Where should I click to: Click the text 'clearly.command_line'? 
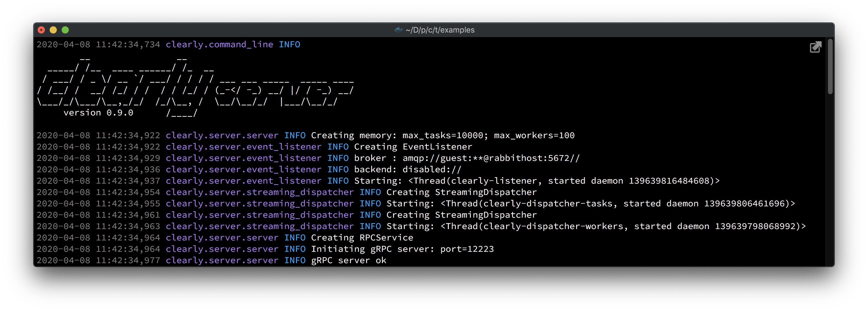[x=219, y=45]
